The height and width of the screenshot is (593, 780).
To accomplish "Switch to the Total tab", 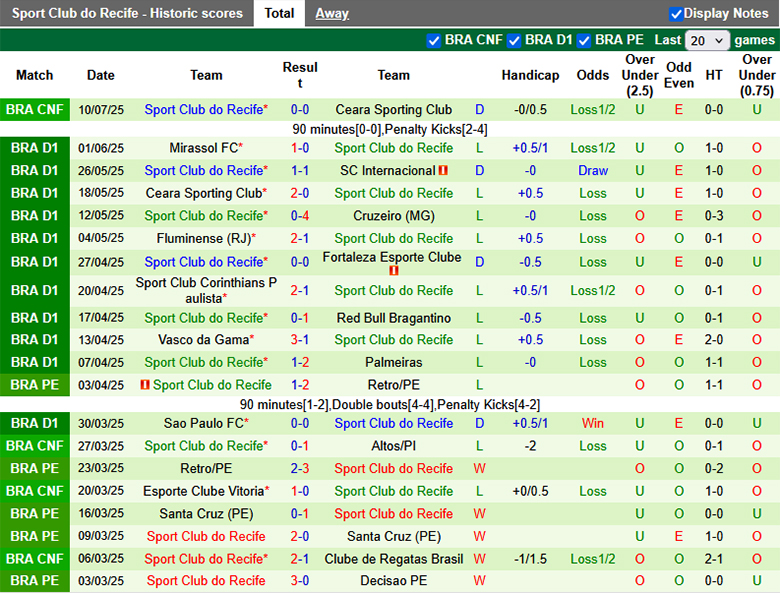I will 279,13.
